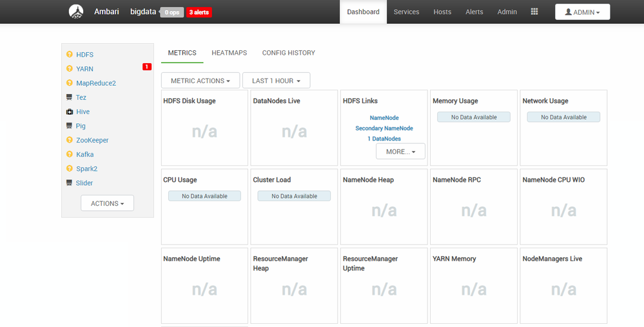
Task: Open the Hive service link
Action: pyautogui.click(x=83, y=112)
